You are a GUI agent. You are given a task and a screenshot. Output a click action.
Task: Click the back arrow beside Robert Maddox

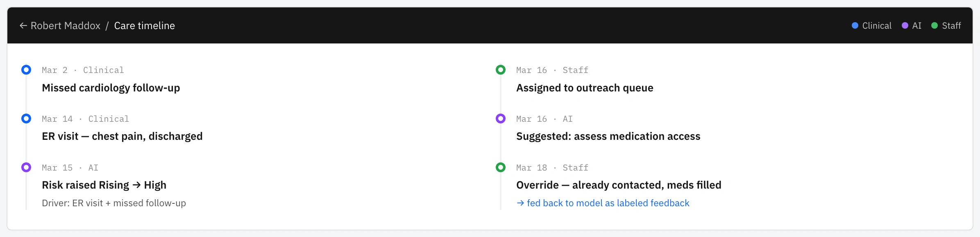click(23, 26)
